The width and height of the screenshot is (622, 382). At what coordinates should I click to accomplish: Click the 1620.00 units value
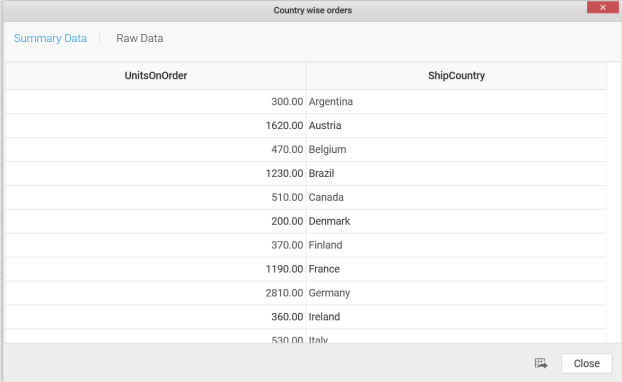click(284, 125)
